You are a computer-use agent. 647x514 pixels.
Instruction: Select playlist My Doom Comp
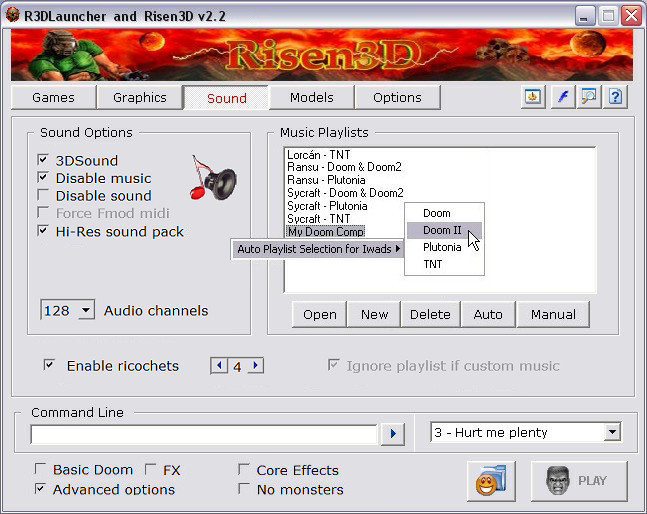tap(326, 231)
